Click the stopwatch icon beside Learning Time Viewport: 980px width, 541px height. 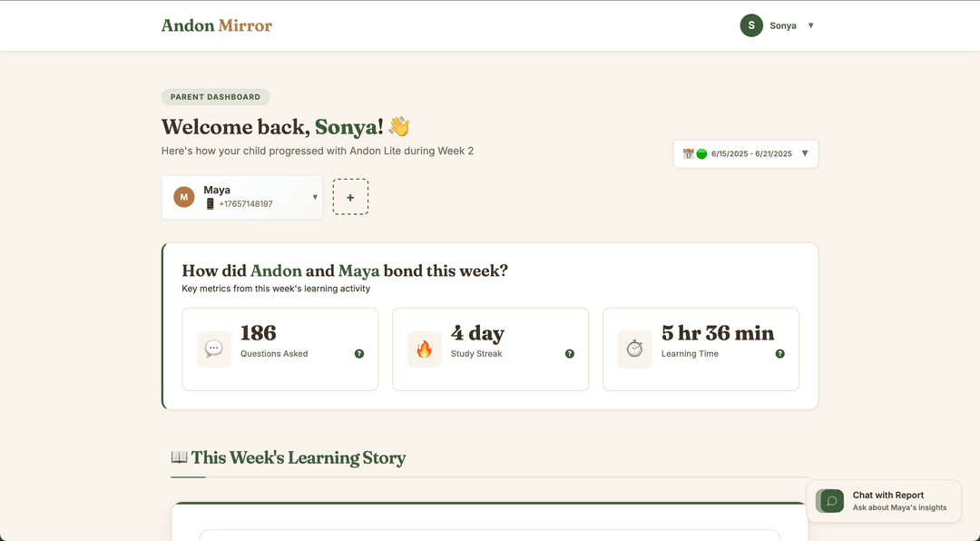(x=634, y=348)
